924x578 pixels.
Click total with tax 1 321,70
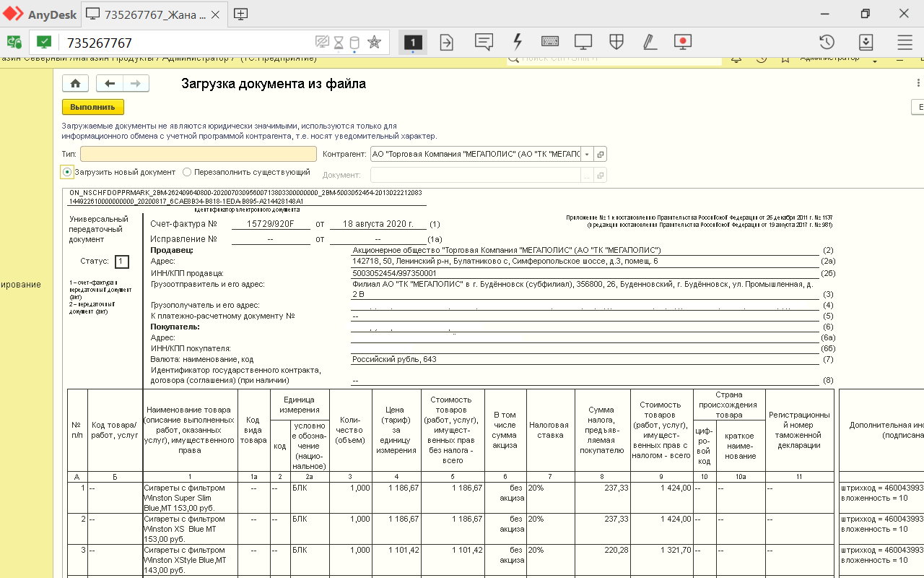661,560
